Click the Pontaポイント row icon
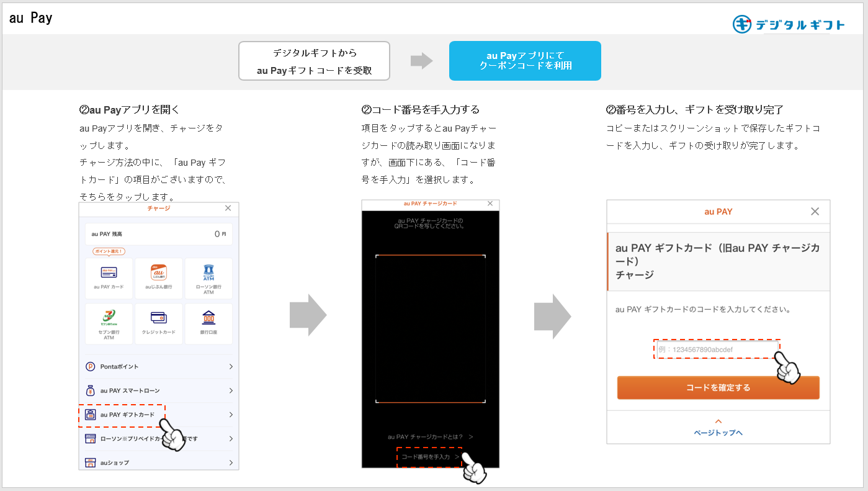This screenshot has height=491, width=868. (91, 367)
